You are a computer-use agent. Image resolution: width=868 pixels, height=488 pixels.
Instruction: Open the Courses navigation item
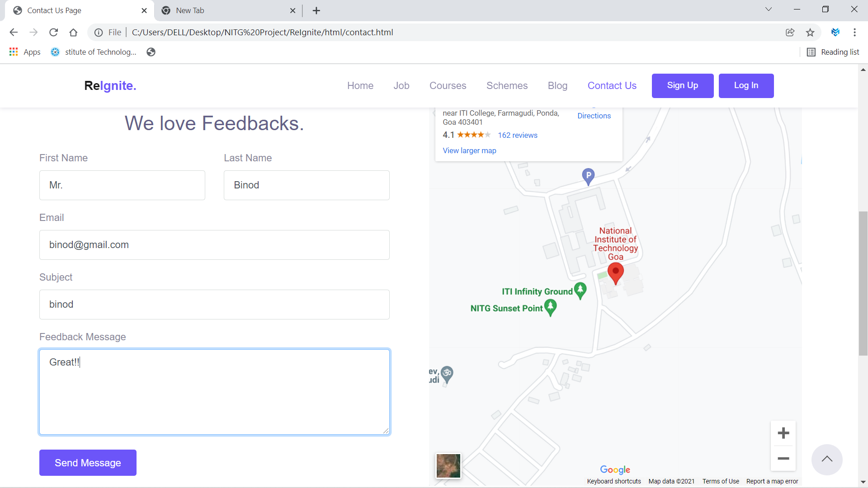[x=448, y=85]
